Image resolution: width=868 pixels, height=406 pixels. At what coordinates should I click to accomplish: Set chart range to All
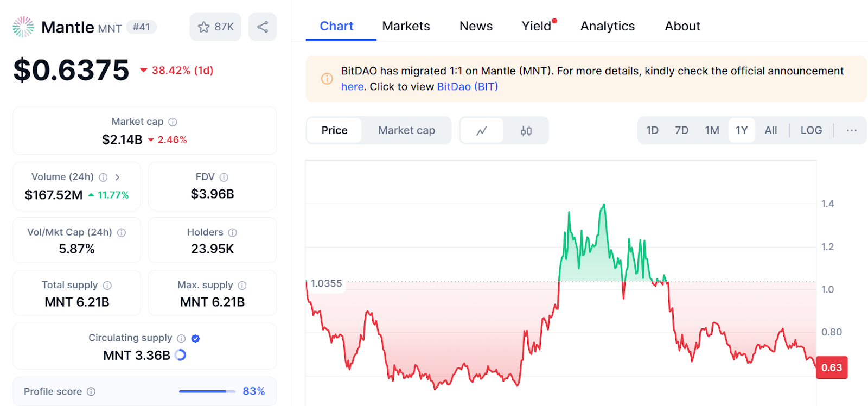pos(770,130)
